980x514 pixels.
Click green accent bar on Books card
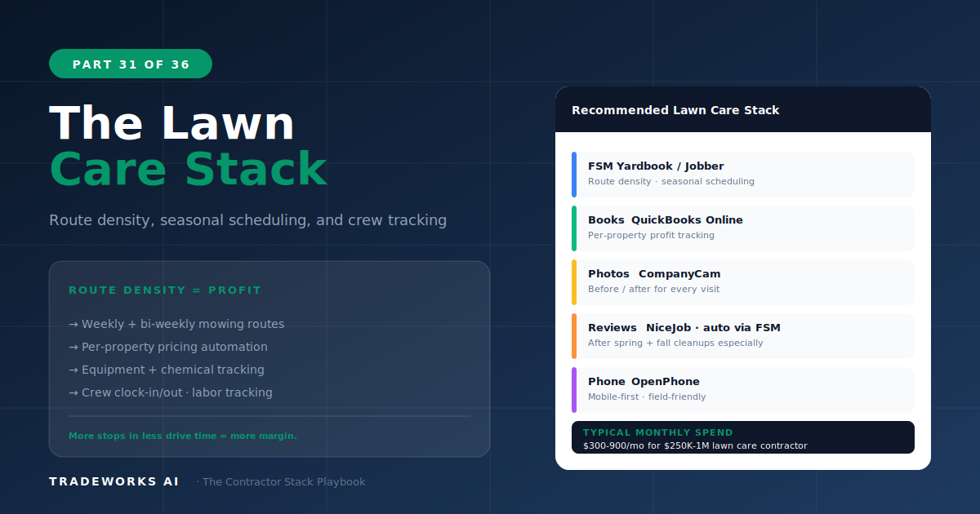click(574, 228)
